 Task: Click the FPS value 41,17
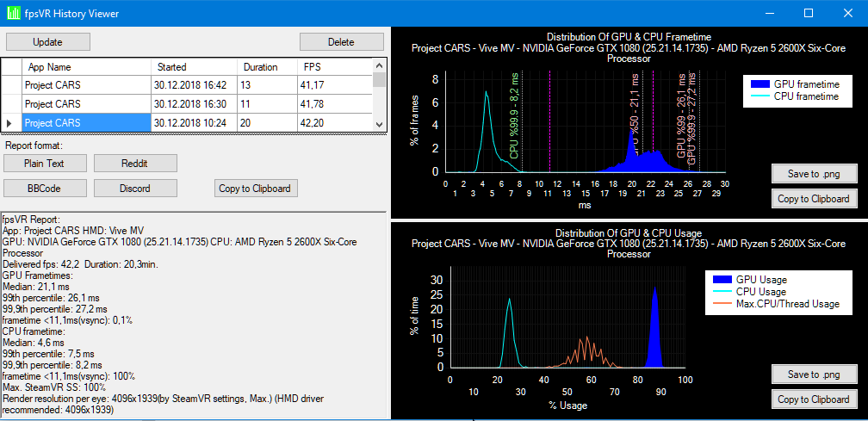[x=336, y=85]
